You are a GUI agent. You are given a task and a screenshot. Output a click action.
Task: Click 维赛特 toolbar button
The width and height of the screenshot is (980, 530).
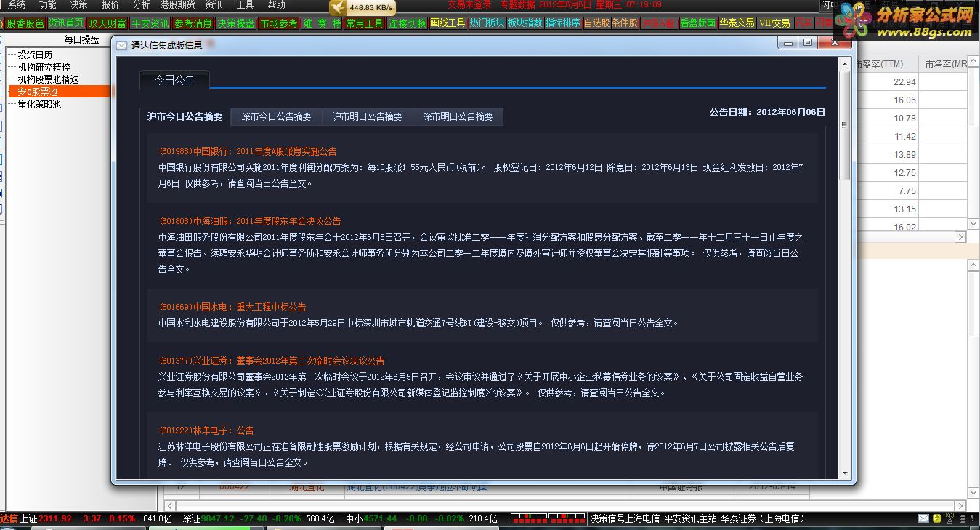pos(321,23)
